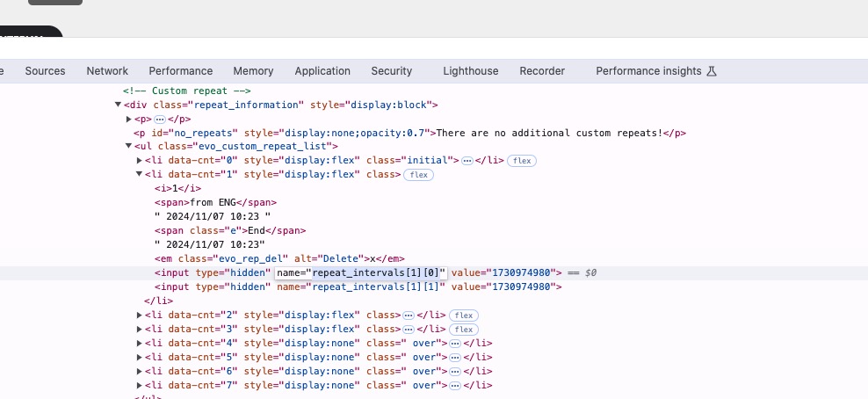This screenshot has width=868, height=399.
Task: Expand the li data-cnt="5" node
Action: [x=140, y=358]
